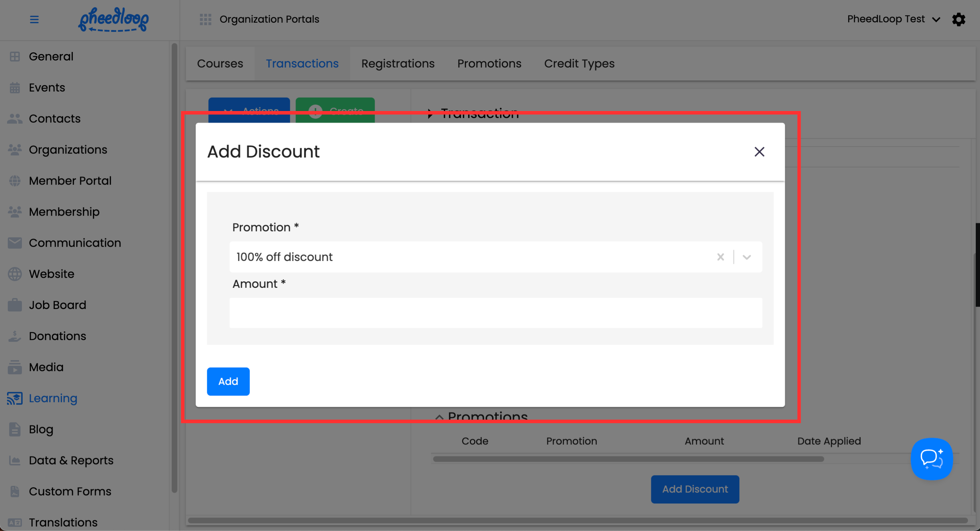Viewport: 980px width, 531px height.
Task: Click the Amount input field
Action: coord(495,313)
